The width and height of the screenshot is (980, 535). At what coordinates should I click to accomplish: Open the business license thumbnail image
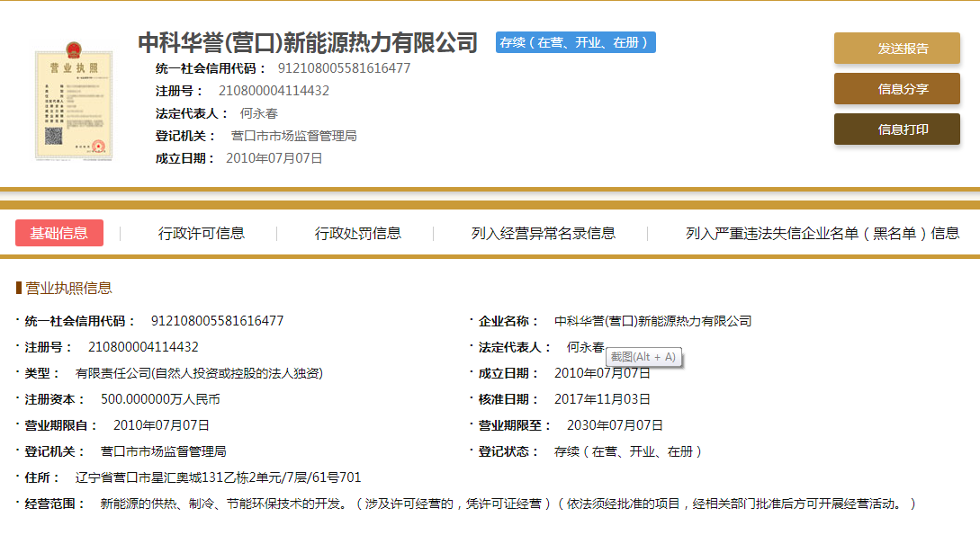tap(74, 101)
